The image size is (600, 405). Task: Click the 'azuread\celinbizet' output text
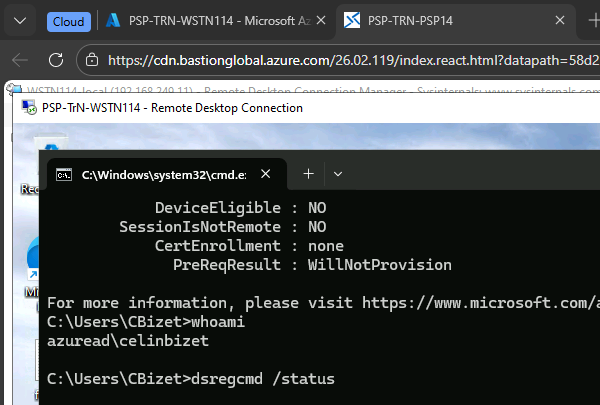pos(128,341)
